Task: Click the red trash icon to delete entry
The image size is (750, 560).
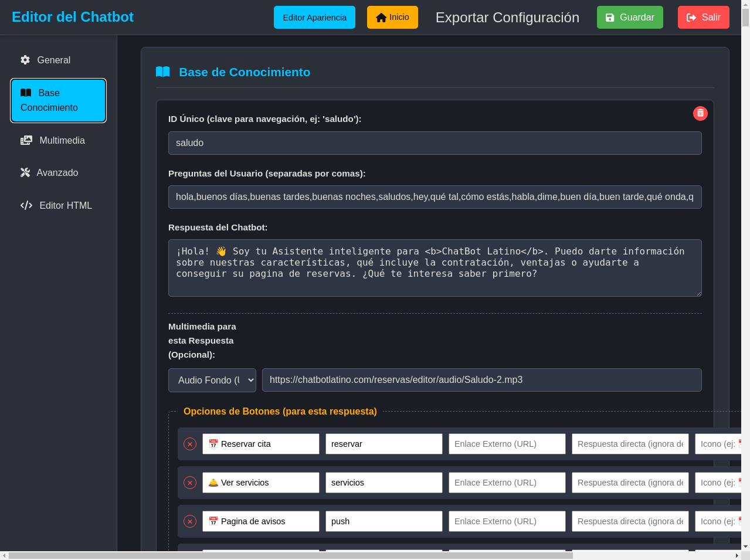Action: (x=700, y=113)
